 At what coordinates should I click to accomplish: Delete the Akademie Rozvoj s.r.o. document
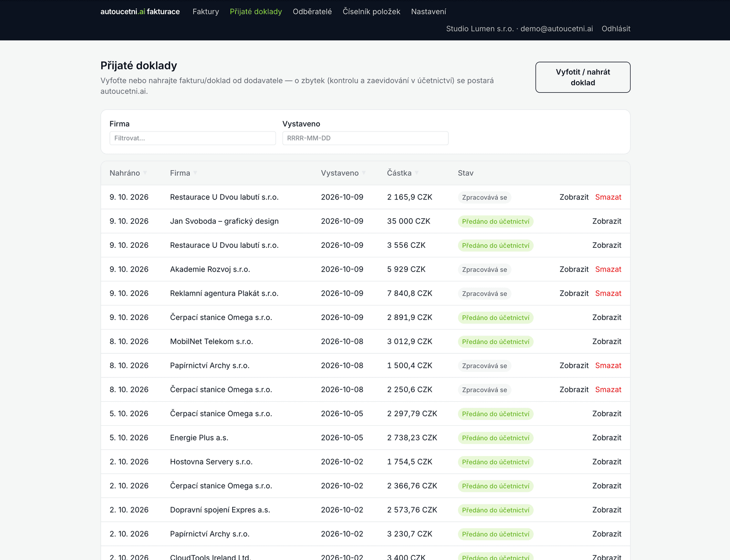click(608, 269)
